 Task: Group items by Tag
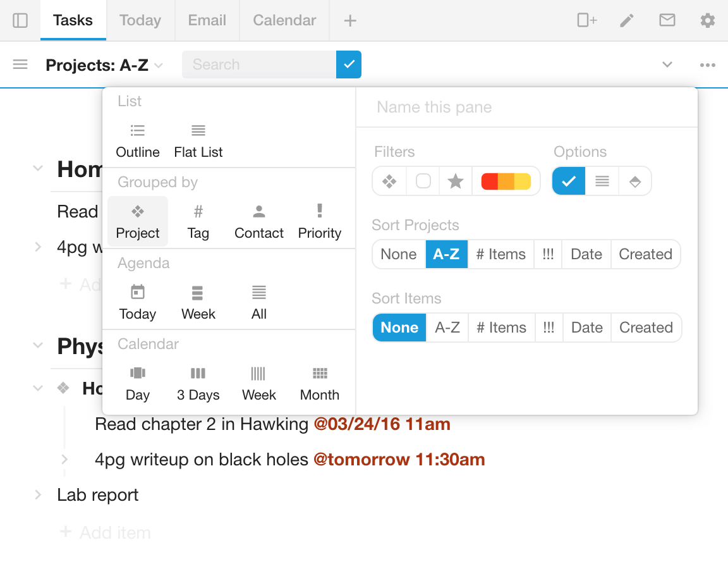pos(198,221)
